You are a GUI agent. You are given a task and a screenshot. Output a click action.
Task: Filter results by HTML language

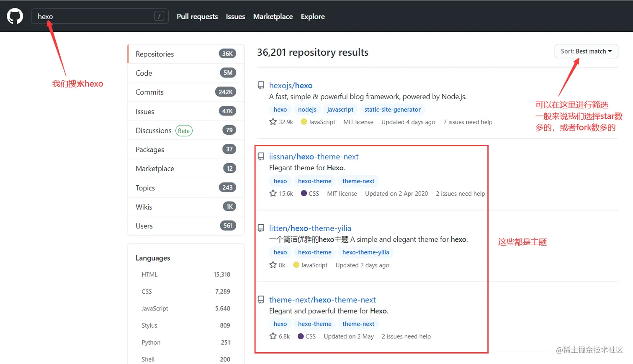186,274
